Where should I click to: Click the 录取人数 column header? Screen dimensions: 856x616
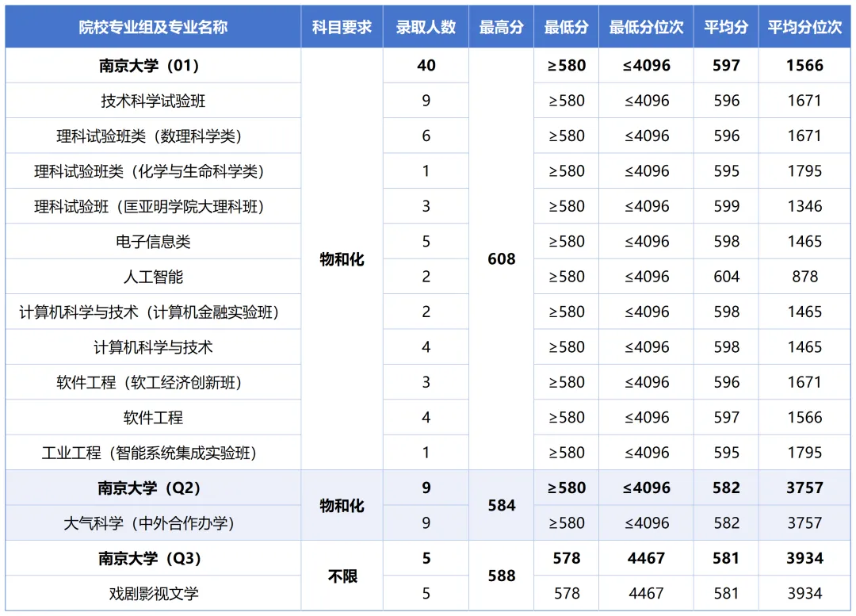coord(426,27)
